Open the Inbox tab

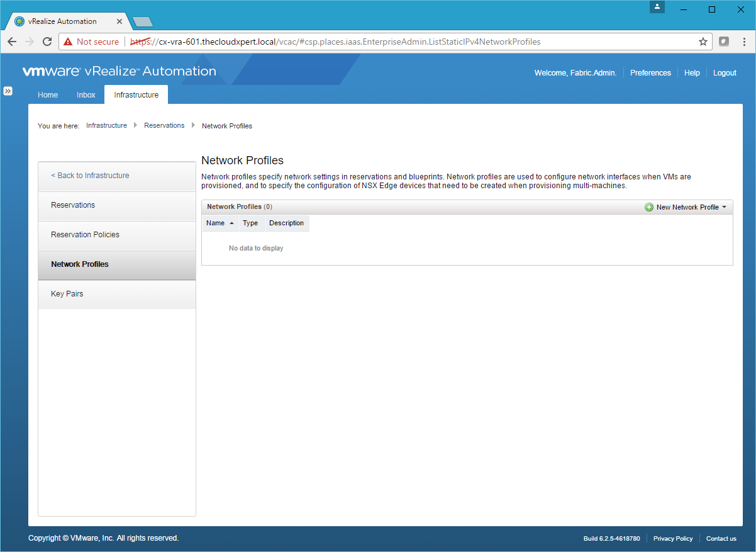pos(86,95)
